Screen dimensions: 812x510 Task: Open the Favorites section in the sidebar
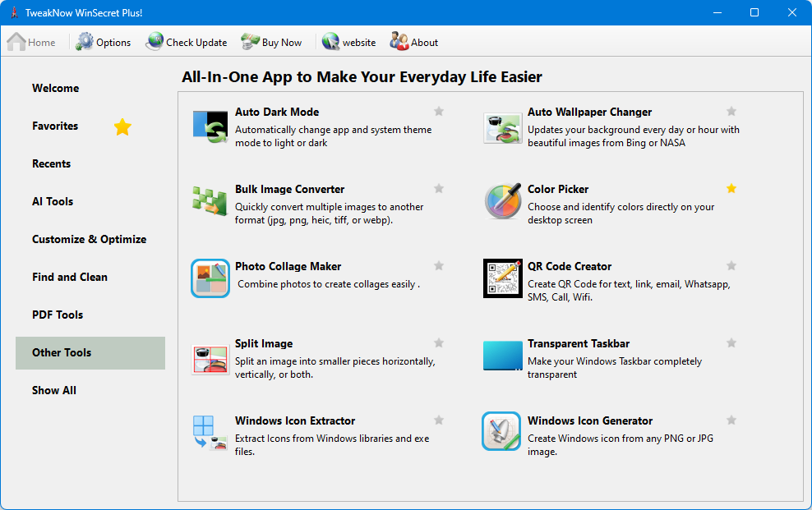click(x=55, y=126)
